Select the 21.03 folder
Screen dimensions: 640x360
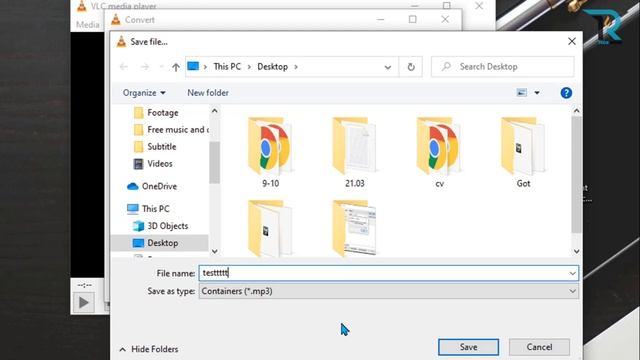(x=354, y=152)
